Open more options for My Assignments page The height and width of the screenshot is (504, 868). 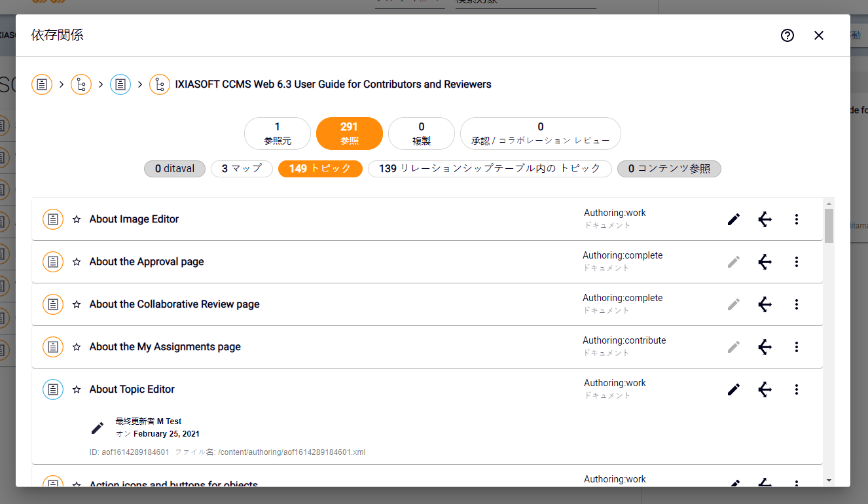click(797, 347)
